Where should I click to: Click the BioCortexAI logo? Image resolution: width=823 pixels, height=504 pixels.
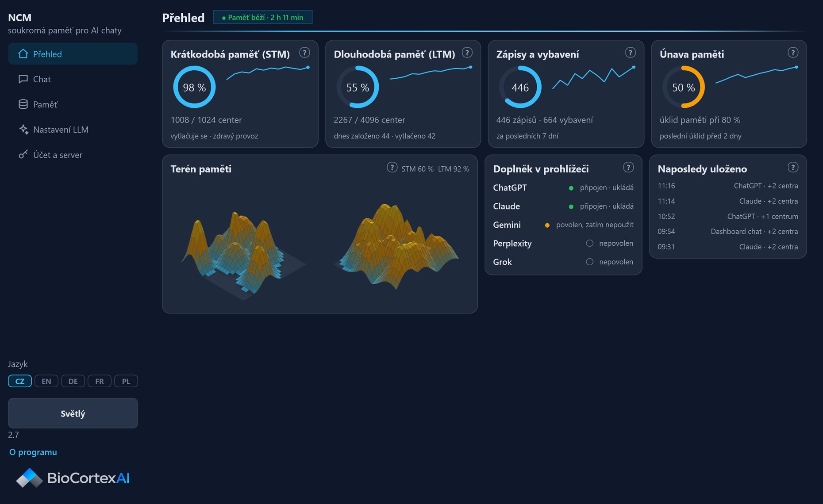point(73,478)
